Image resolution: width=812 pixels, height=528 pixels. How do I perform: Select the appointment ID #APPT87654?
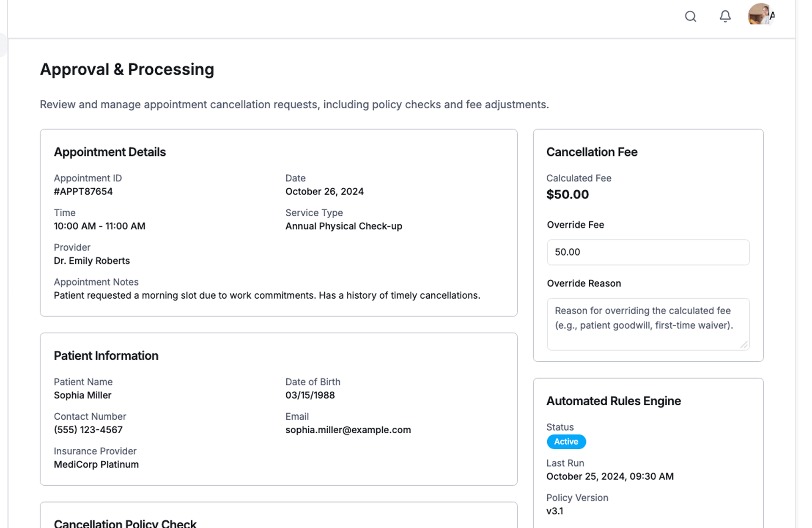click(83, 192)
